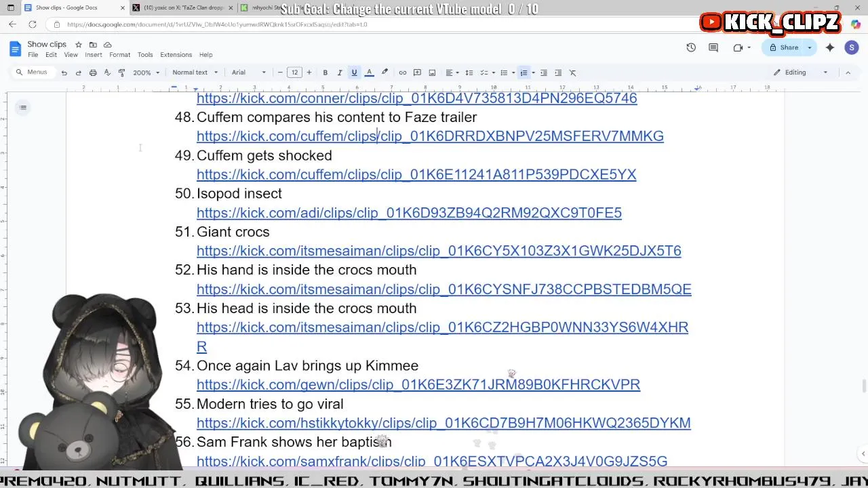The width and height of the screenshot is (868, 488).
Task: Collapse the toolbar with chevron up
Action: pyautogui.click(x=848, y=73)
